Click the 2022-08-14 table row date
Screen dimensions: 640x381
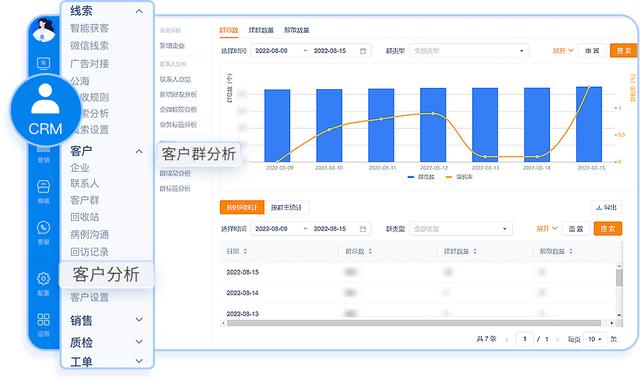coord(242,293)
